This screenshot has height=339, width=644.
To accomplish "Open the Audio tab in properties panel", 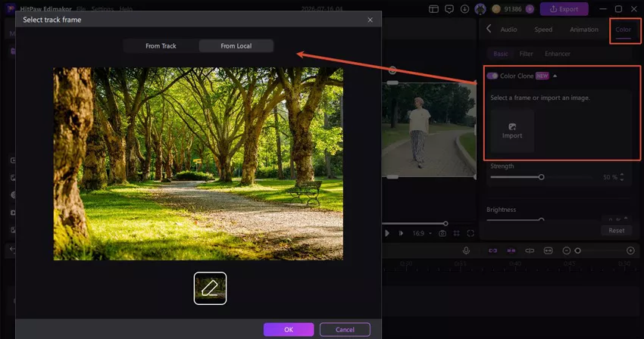I will pyautogui.click(x=508, y=30).
